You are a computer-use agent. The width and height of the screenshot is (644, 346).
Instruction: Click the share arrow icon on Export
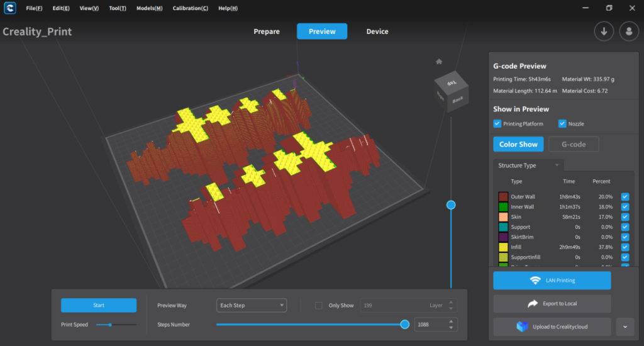(x=533, y=303)
